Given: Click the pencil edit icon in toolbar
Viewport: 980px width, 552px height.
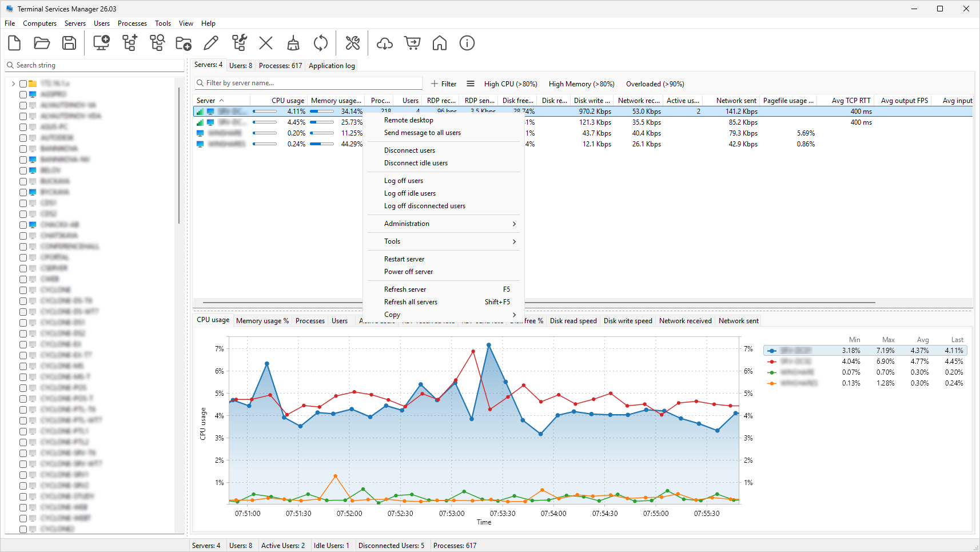Looking at the screenshot, I should click(211, 43).
